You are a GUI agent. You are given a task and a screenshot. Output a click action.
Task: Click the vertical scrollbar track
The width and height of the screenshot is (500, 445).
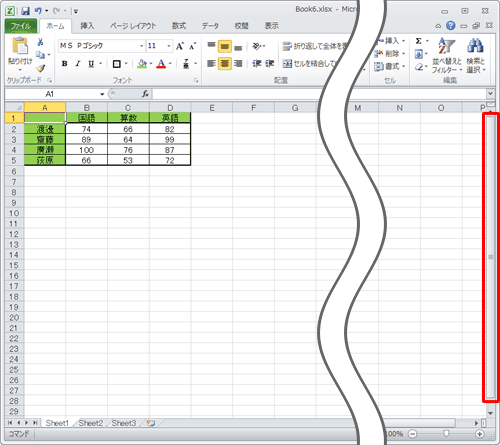click(490, 257)
